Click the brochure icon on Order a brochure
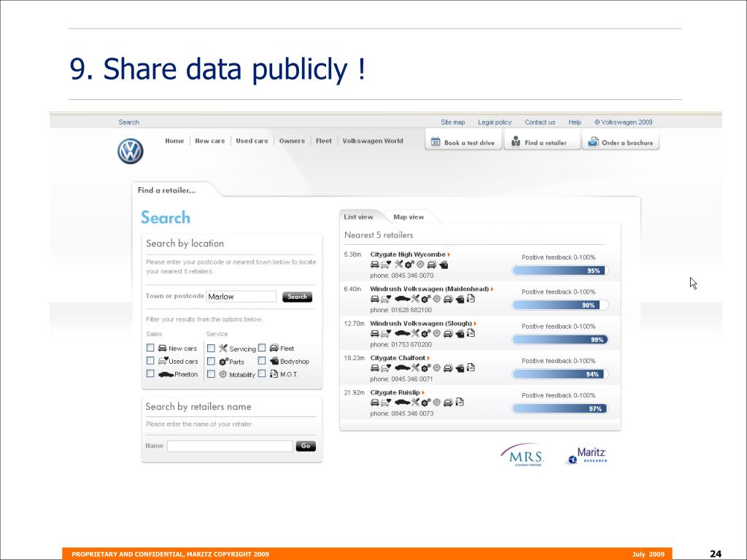This screenshot has height=560, width=747. click(593, 141)
